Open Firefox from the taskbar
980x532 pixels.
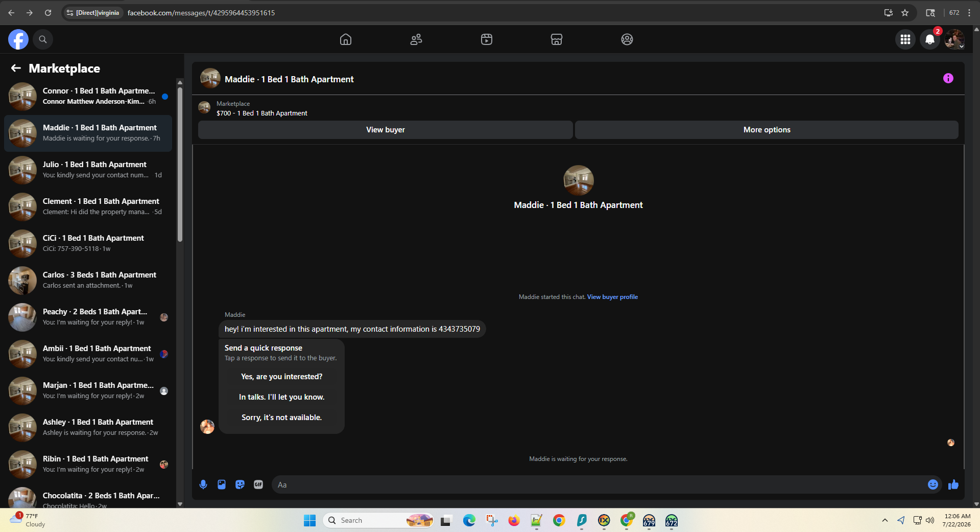pos(514,520)
